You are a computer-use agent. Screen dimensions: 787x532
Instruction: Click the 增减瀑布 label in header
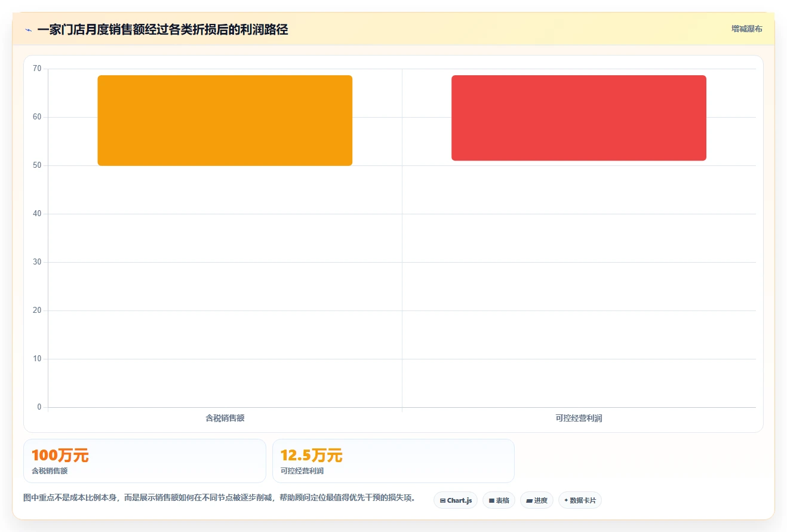click(747, 29)
